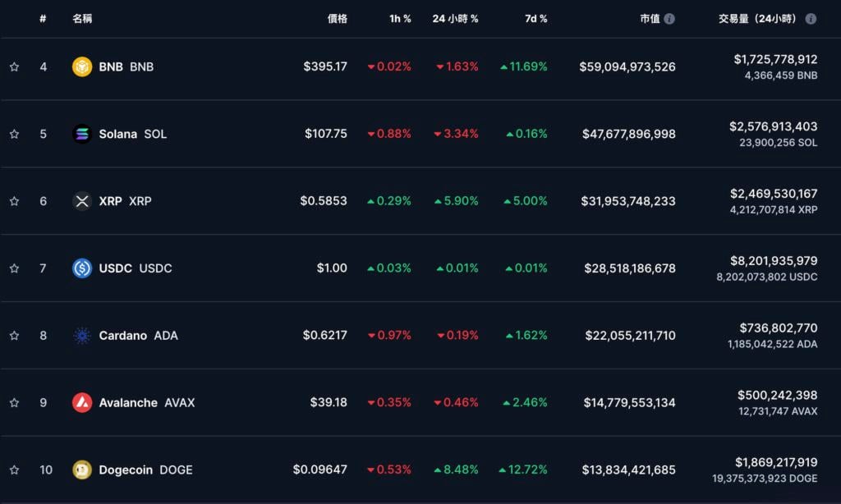Click the BNB coin logo icon
Screen dimensions: 841x504
click(x=82, y=66)
